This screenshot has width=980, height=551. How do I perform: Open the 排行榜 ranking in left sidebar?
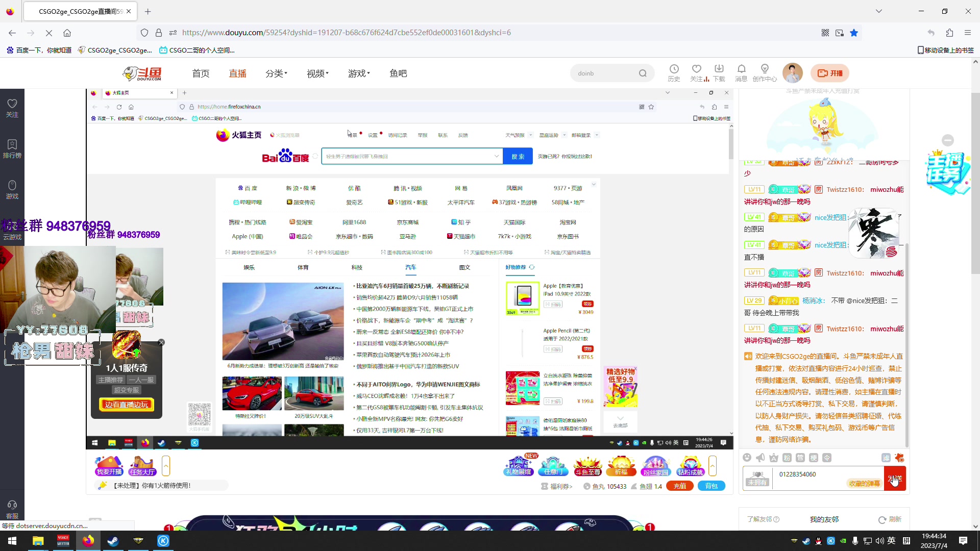(x=12, y=149)
